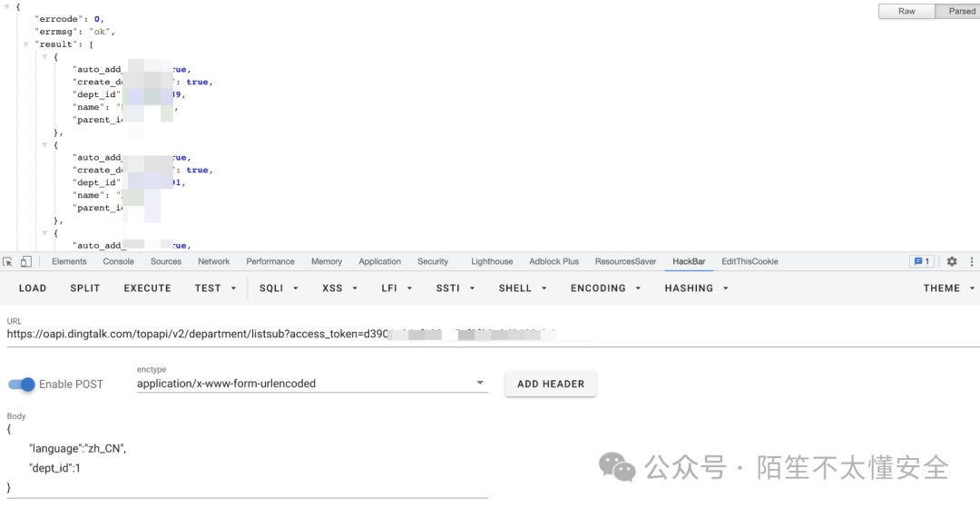
Task: Switch to the Security tab
Action: [433, 261]
